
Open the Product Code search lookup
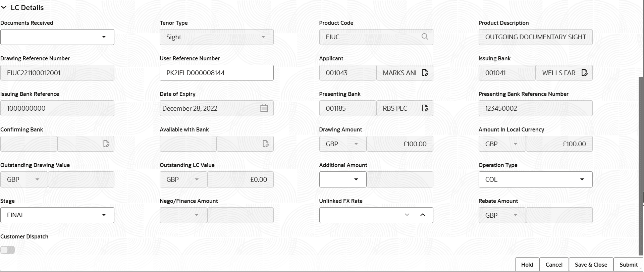(425, 37)
